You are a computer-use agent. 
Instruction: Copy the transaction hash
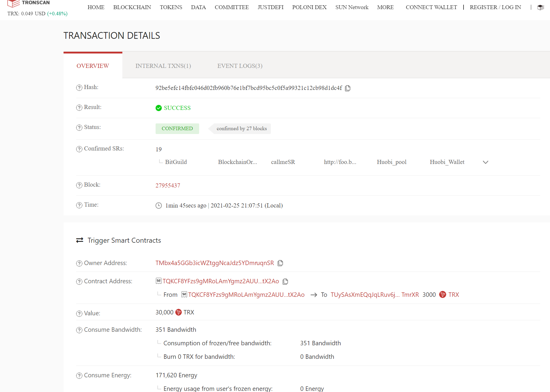coord(348,88)
